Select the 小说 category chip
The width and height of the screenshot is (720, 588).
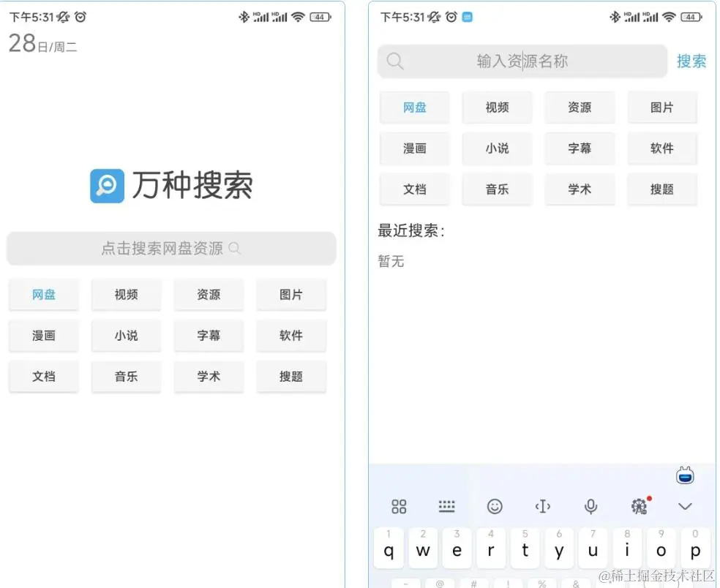497,148
